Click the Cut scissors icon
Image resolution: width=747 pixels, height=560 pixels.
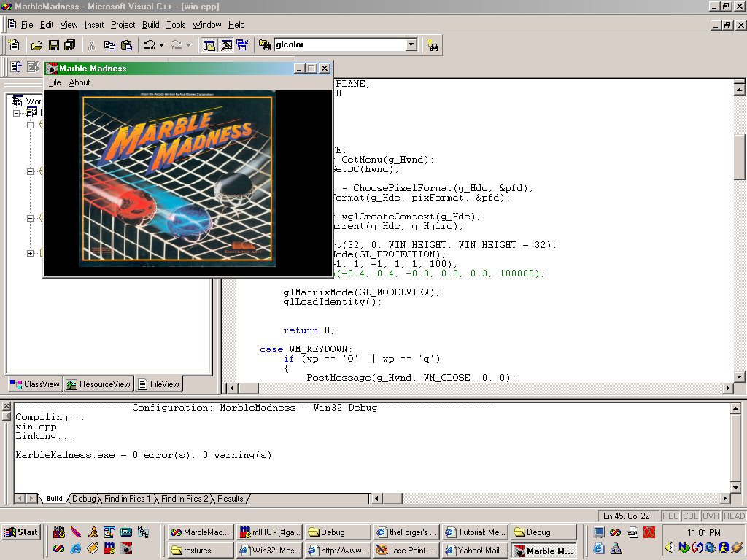pyautogui.click(x=91, y=45)
